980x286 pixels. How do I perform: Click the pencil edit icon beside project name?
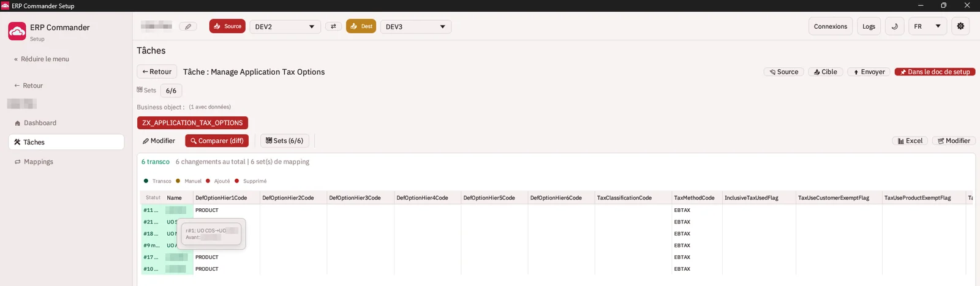point(188,26)
